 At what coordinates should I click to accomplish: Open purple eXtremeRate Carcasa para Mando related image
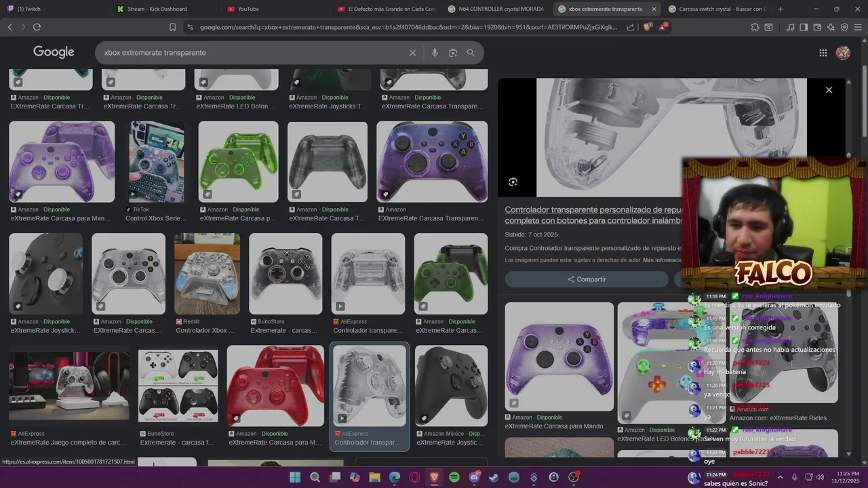tap(559, 357)
